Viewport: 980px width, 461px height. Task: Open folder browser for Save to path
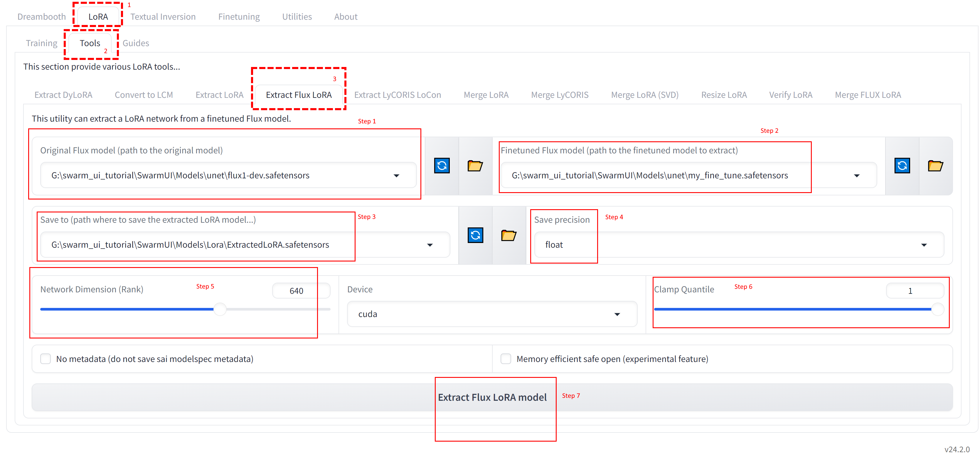pos(508,235)
